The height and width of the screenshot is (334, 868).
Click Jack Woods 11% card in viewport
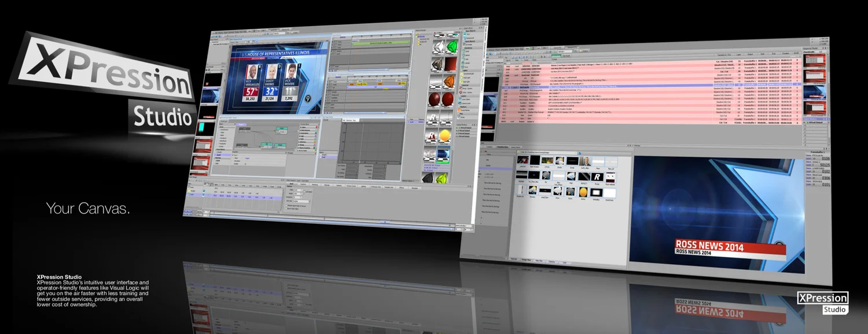pos(291,82)
